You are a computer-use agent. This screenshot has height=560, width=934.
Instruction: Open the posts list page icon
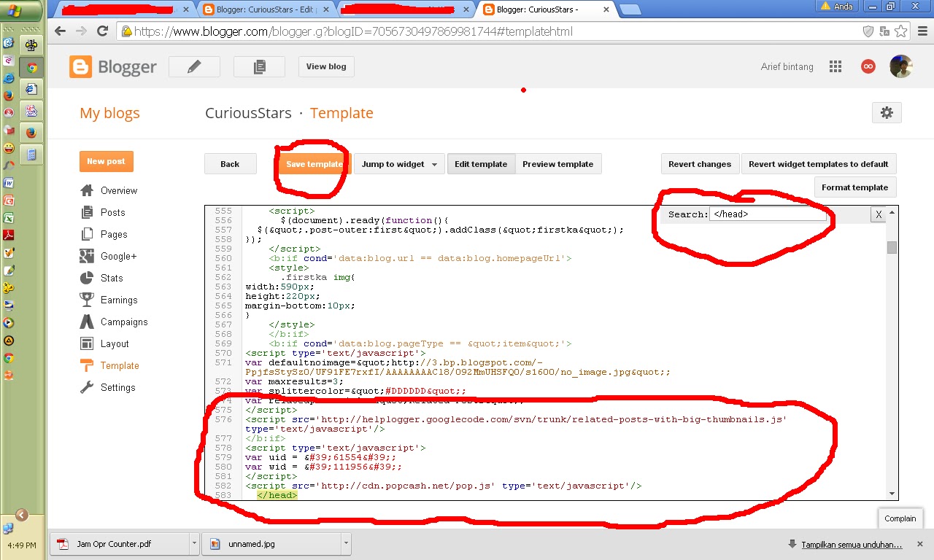[259, 66]
